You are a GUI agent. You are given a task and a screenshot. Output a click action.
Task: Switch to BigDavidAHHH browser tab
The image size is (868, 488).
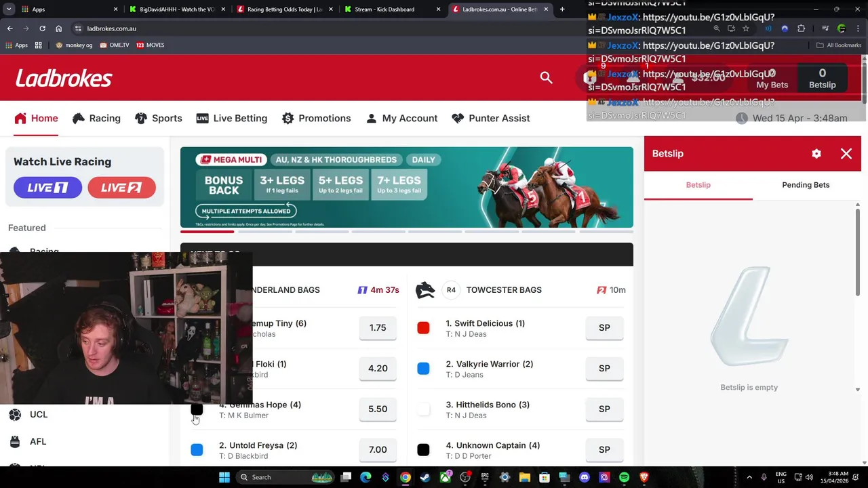pyautogui.click(x=176, y=9)
